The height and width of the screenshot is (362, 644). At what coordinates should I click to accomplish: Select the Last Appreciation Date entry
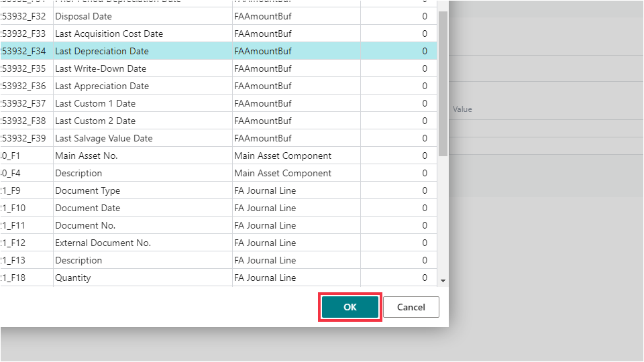click(219, 86)
